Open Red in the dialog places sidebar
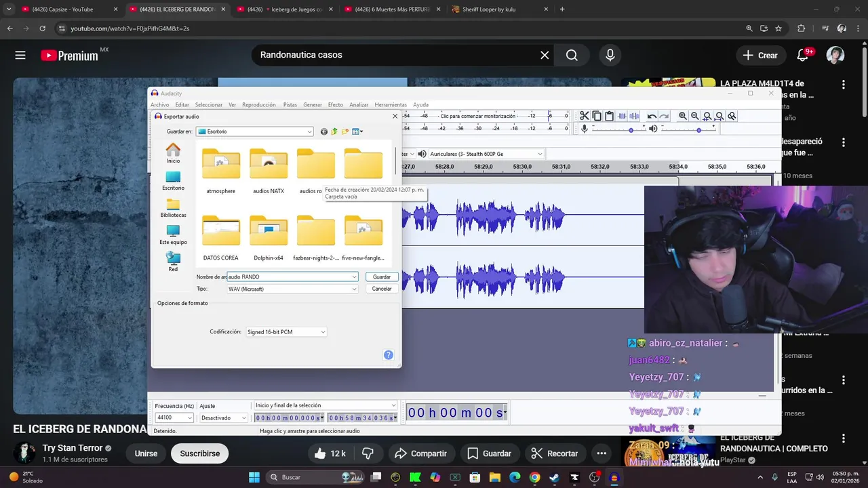 (x=173, y=262)
